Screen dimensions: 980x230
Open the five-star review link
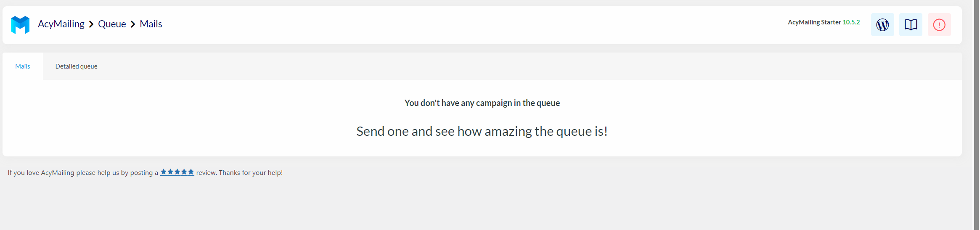[x=177, y=172]
